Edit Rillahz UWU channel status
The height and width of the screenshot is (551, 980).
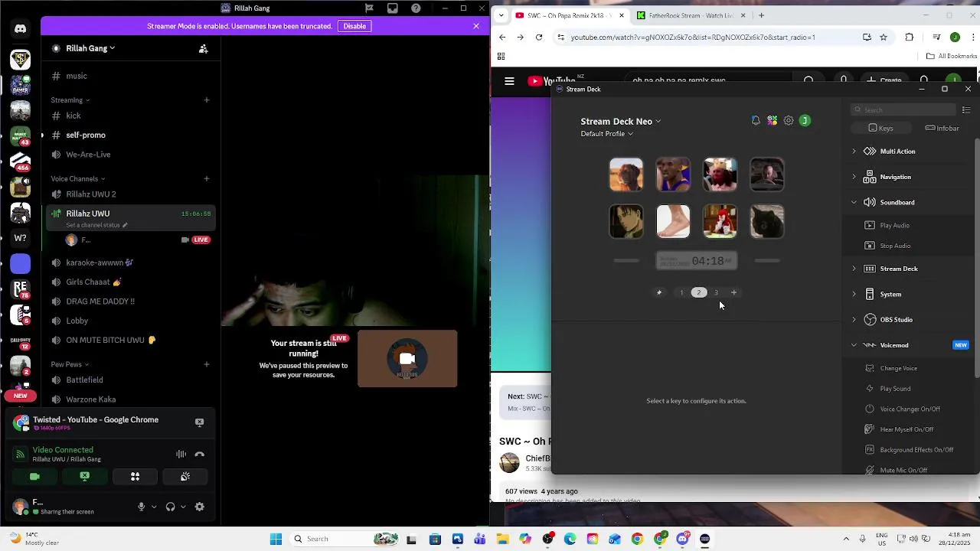pos(97,225)
